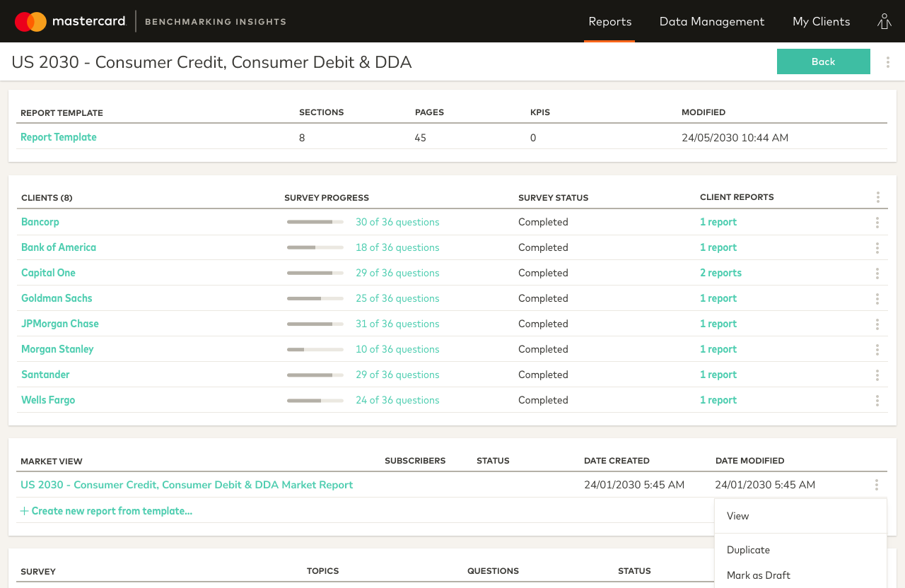
Task: Open Santander's 1 report link
Action: coord(718,375)
